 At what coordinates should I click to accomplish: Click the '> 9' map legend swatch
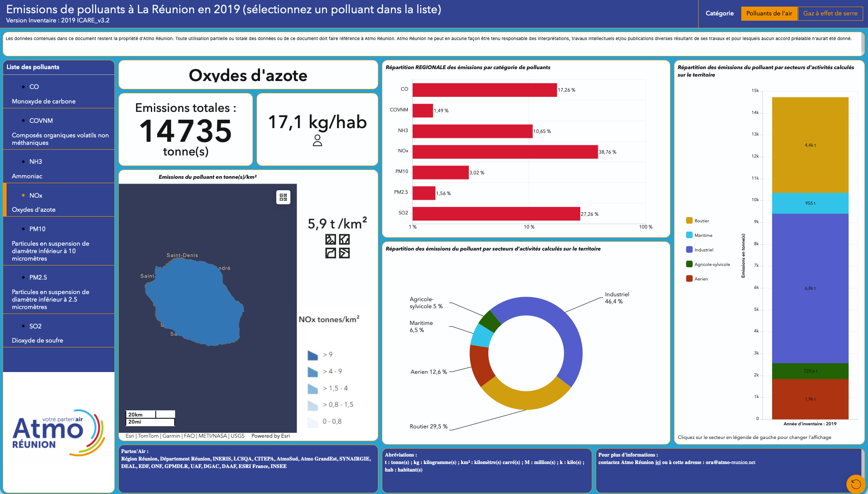click(x=313, y=355)
